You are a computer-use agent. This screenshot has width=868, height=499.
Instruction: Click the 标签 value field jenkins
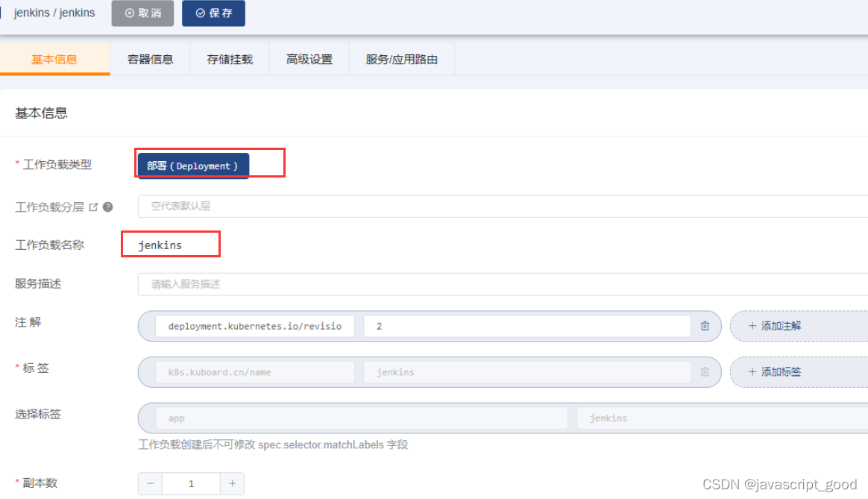tap(527, 372)
